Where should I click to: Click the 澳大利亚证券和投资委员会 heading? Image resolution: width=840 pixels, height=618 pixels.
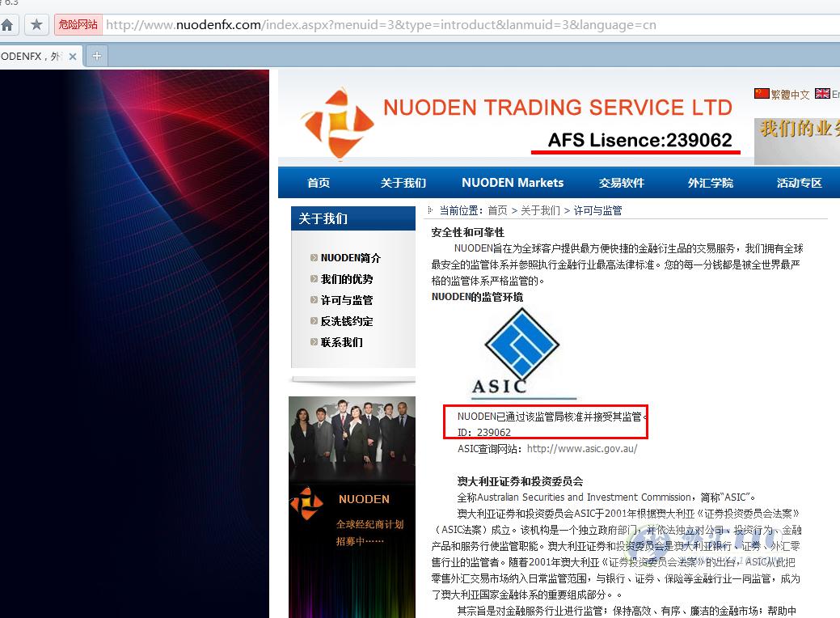click(520, 481)
